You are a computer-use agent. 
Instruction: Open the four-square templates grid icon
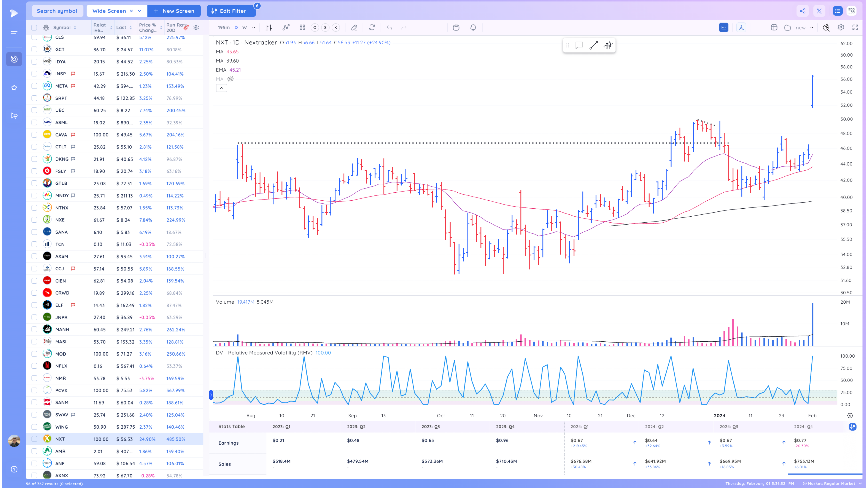[302, 28]
